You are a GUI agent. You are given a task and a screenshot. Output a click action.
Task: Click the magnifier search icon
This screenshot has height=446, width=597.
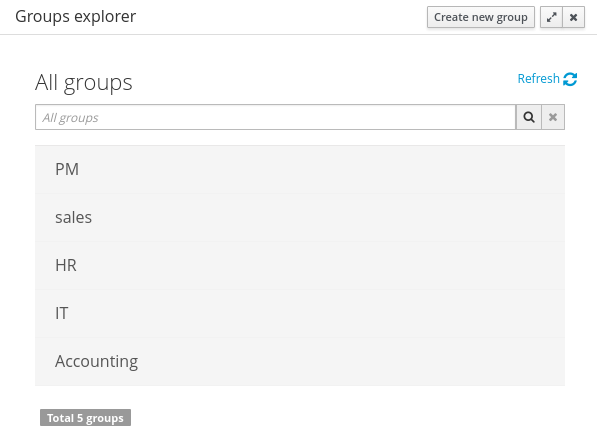pyautogui.click(x=528, y=117)
